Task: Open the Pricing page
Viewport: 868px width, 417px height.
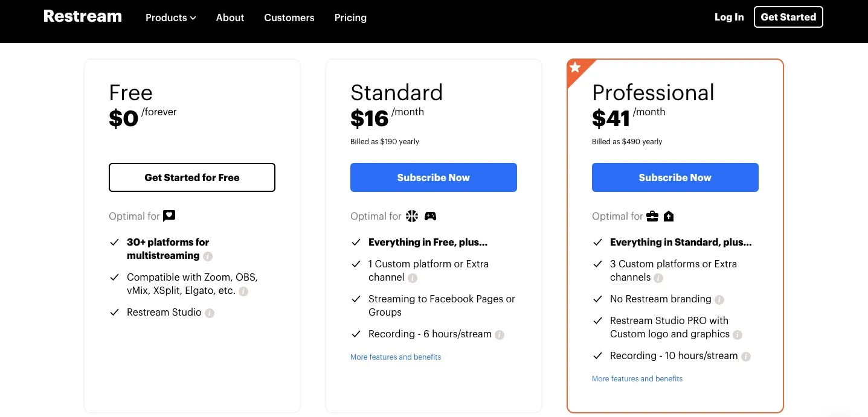Action: [350, 18]
